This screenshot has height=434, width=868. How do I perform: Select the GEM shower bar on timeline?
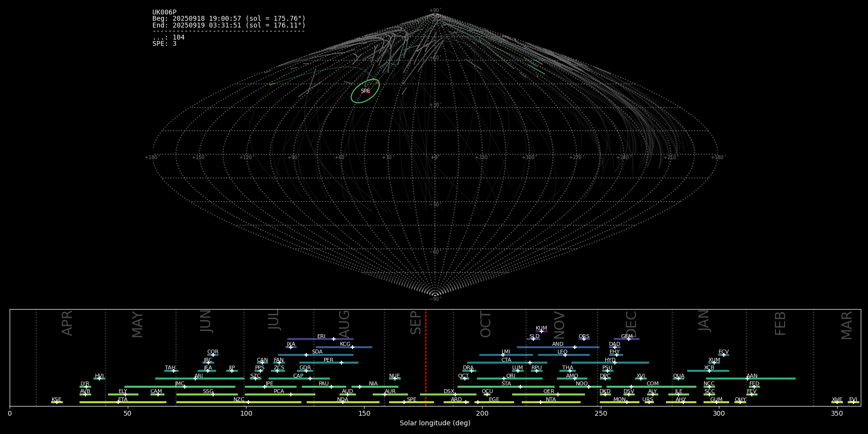626,339
